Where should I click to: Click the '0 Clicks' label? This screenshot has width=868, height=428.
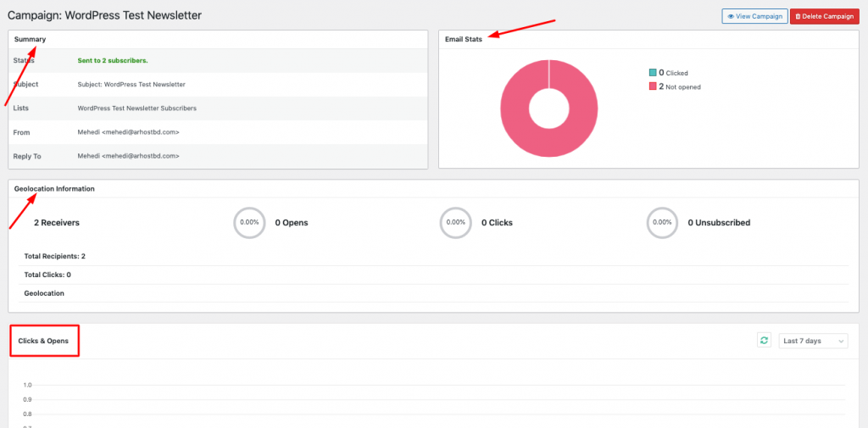pyautogui.click(x=497, y=223)
